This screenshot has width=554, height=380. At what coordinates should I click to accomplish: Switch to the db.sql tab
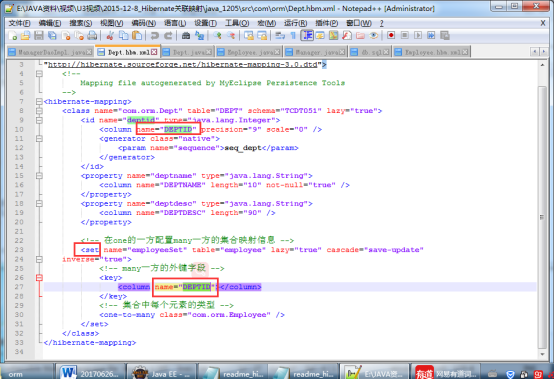click(370, 52)
